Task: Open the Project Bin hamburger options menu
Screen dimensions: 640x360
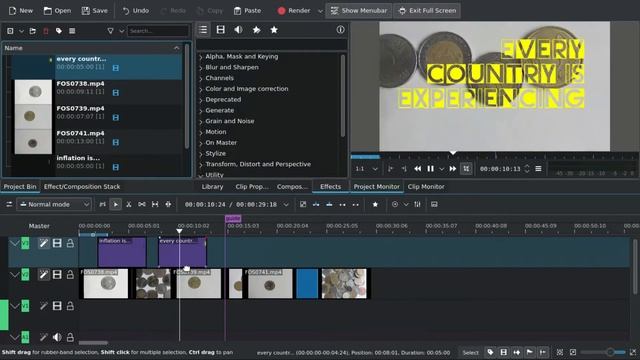Action: click(72, 31)
